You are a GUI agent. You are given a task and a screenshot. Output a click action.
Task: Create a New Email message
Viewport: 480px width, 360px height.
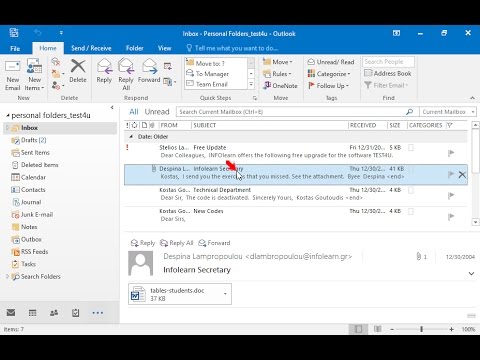click(12, 75)
